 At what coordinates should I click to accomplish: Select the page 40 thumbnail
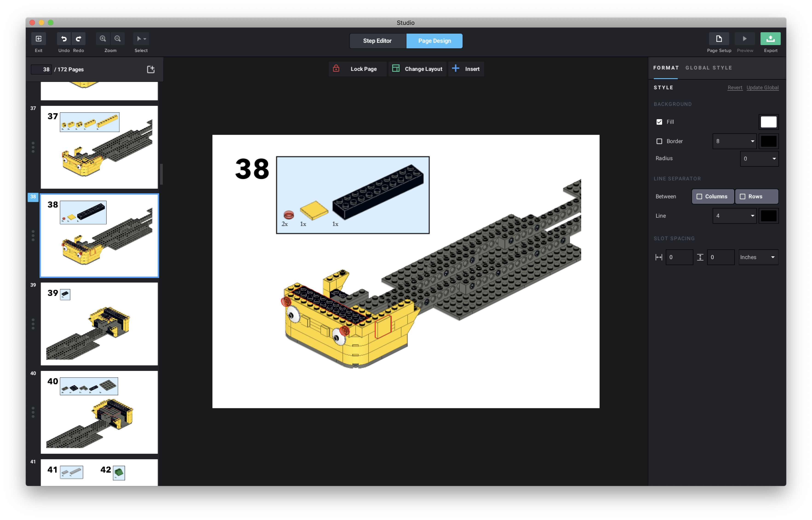pos(99,412)
